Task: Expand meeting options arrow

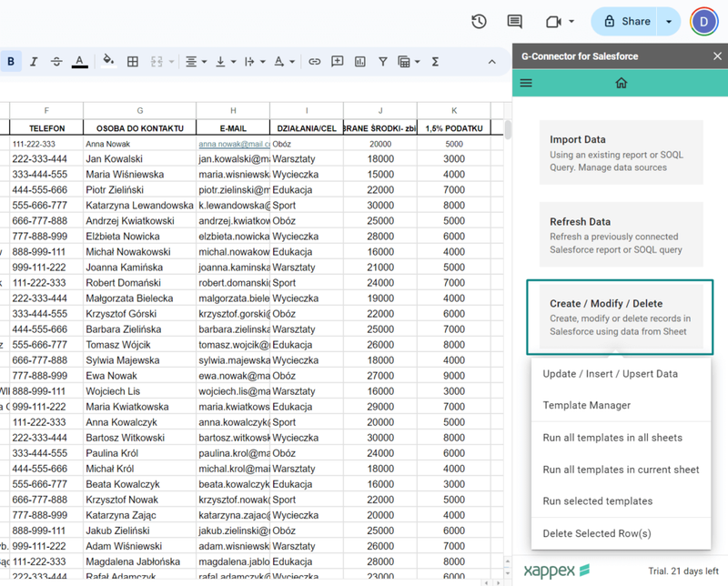Action: click(571, 21)
